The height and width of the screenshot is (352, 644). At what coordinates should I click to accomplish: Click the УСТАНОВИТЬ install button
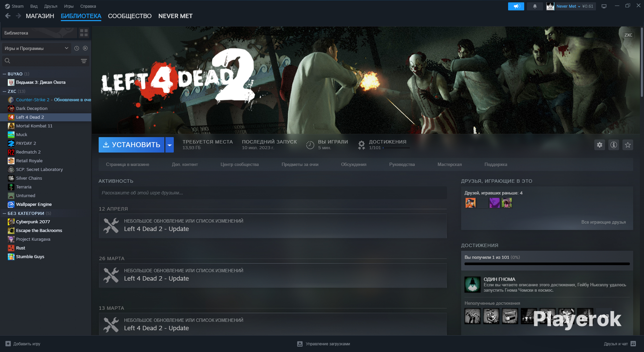pyautogui.click(x=132, y=145)
